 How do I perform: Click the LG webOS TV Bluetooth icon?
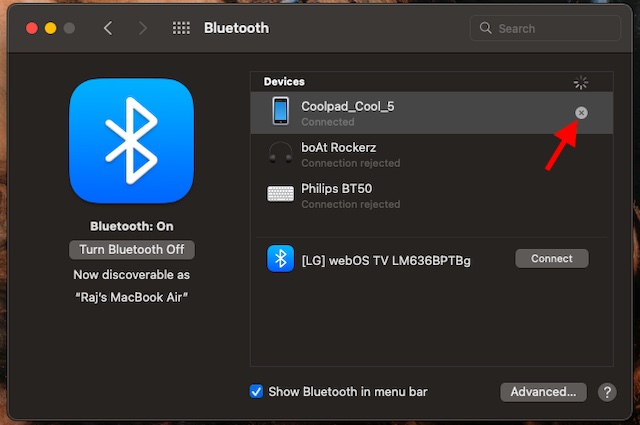(x=280, y=258)
